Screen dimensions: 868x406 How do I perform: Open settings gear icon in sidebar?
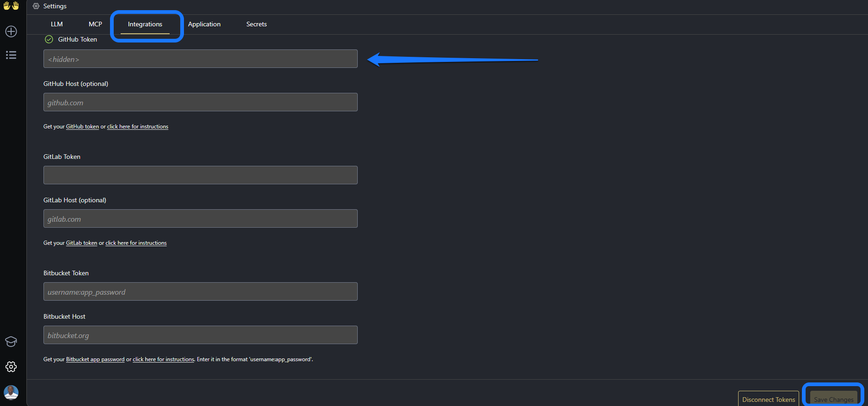pyautogui.click(x=11, y=367)
